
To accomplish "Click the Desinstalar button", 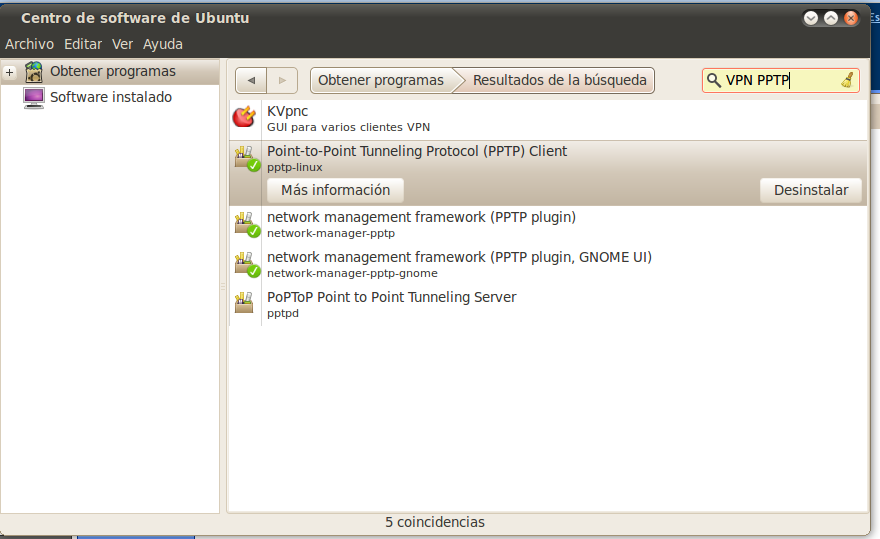I will (811, 190).
